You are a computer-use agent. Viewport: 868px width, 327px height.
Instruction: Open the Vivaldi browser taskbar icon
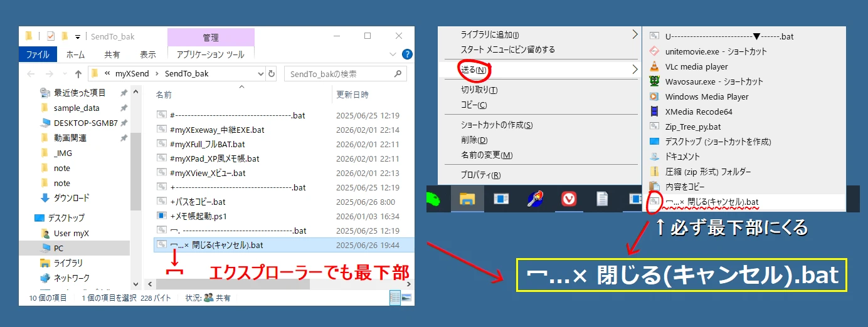tap(569, 199)
